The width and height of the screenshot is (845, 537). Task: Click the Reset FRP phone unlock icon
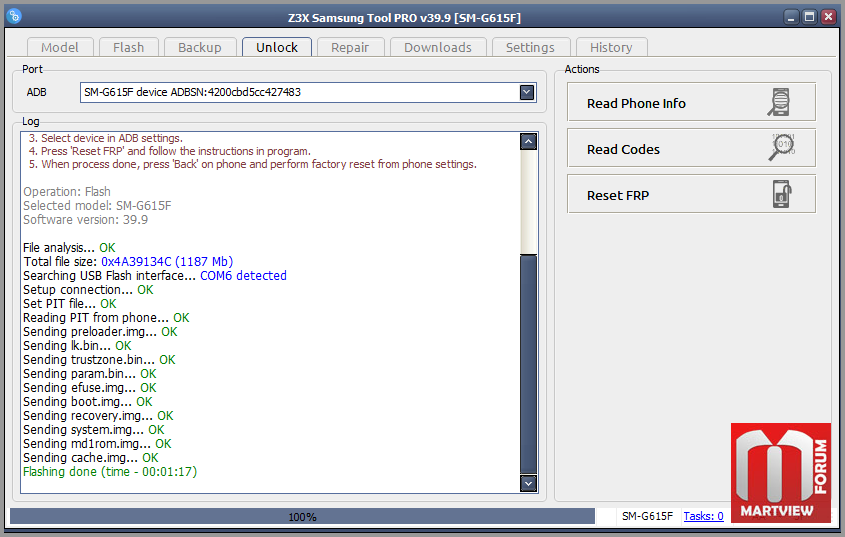coord(782,194)
